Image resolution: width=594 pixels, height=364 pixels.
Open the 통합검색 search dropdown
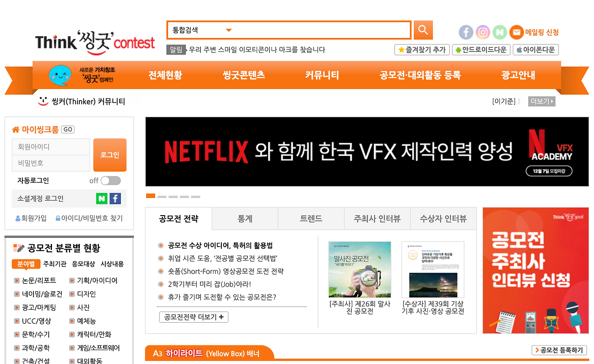[228, 29]
